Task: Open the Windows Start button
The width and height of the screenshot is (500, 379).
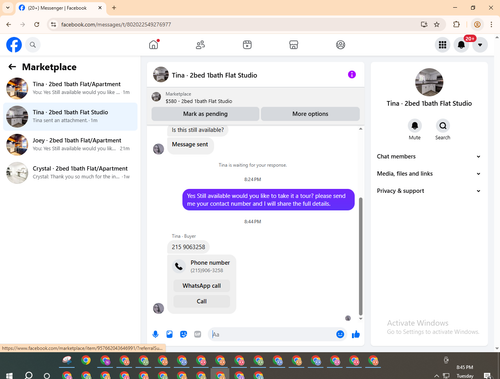Action: click(9, 376)
